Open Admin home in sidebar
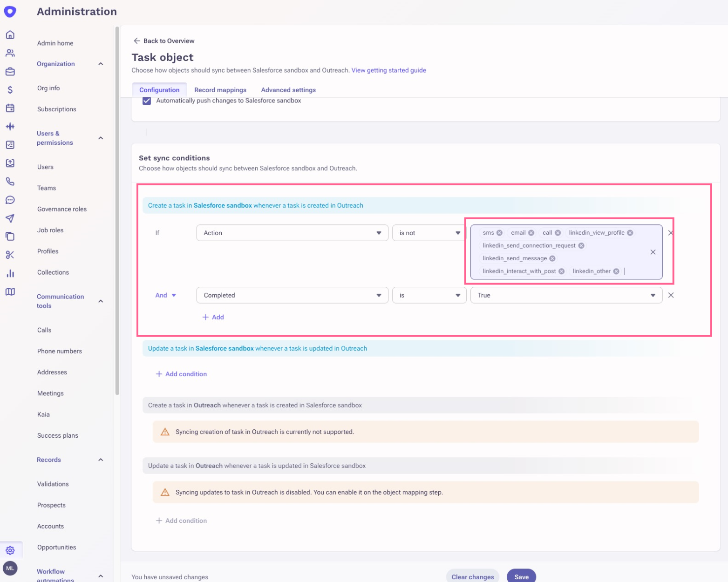 pyautogui.click(x=55, y=43)
